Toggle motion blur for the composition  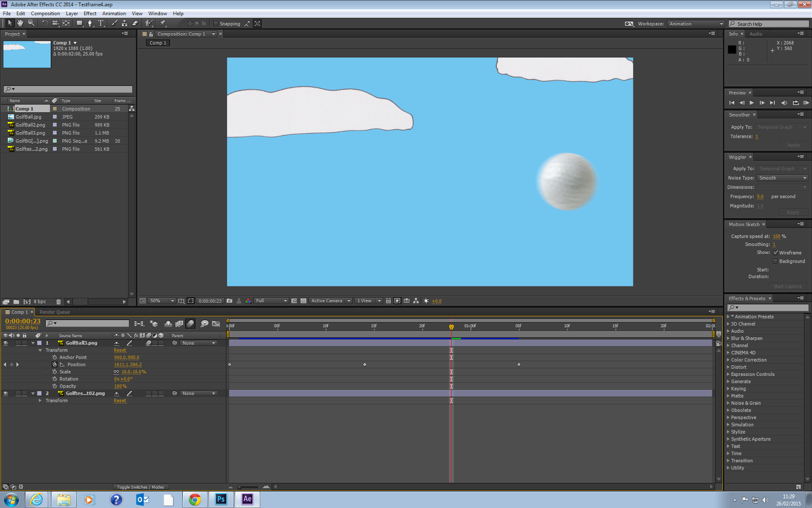pos(190,324)
